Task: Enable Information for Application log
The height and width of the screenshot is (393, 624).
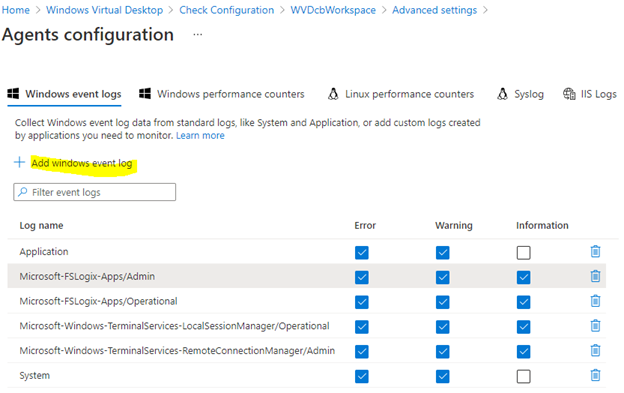Action: click(x=523, y=253)
